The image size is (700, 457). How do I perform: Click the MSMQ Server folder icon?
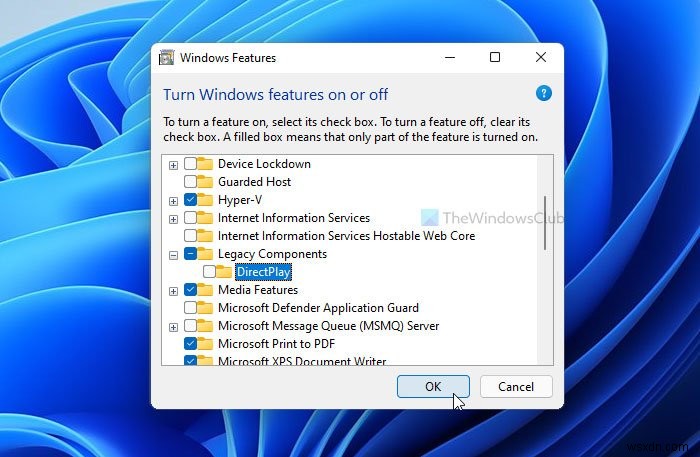(x=205, y=326)
